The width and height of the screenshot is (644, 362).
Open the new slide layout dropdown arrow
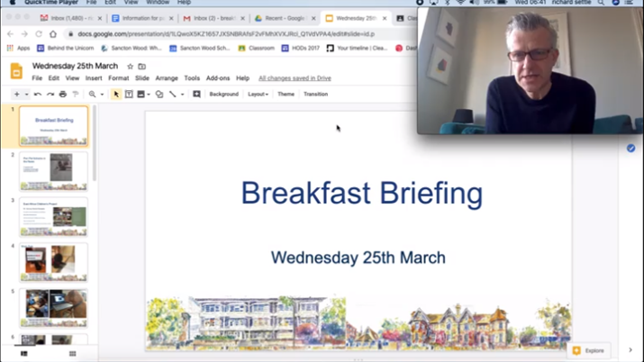(26, 95)
